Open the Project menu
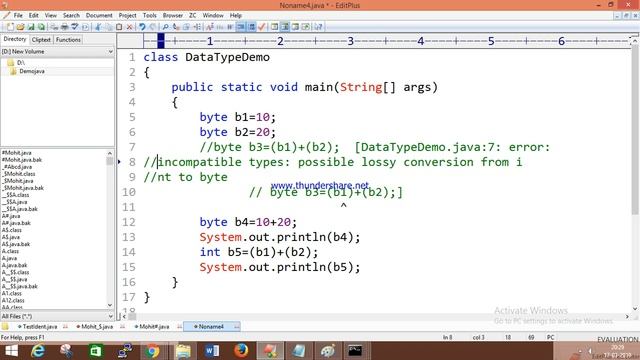The width and height of the screenshot is (640, 360). click(x=127, y=15)
